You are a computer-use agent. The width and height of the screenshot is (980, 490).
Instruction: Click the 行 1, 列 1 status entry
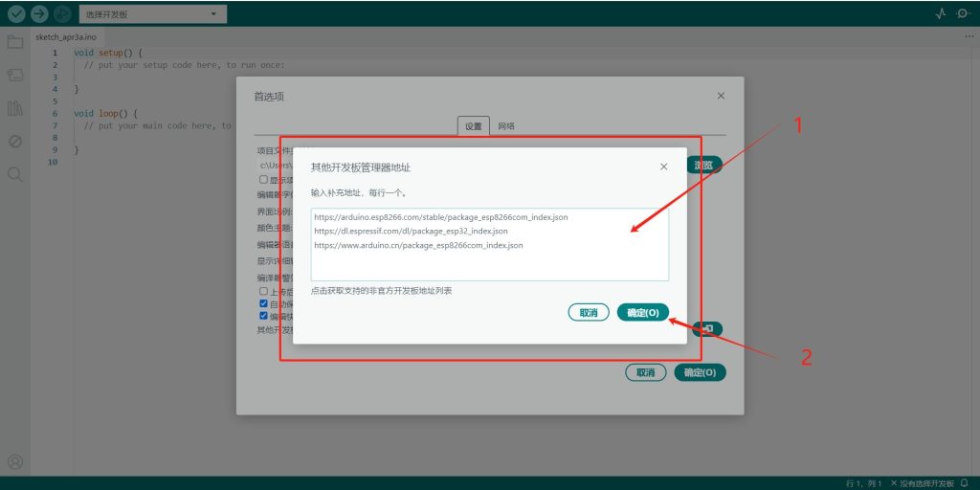(864, 483)
